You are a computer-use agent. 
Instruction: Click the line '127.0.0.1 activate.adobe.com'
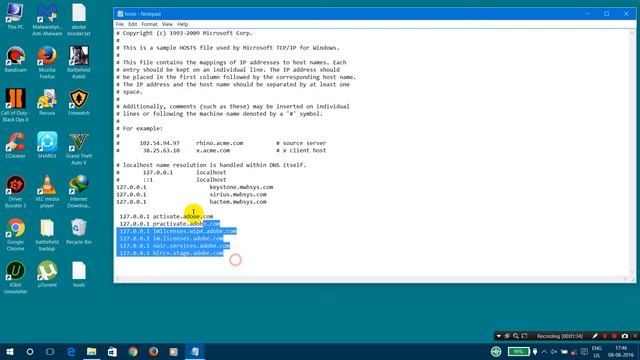(166, 216)
